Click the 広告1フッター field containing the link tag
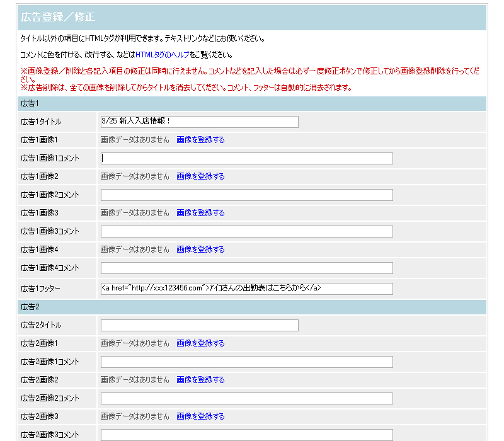Screen dimensions: 504x441 point(246,289)
